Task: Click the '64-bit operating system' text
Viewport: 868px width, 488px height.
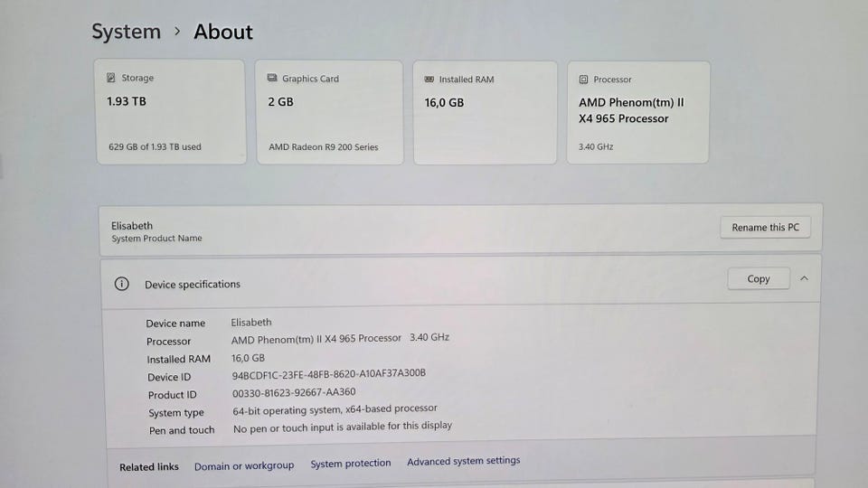Action: point(287,410)
